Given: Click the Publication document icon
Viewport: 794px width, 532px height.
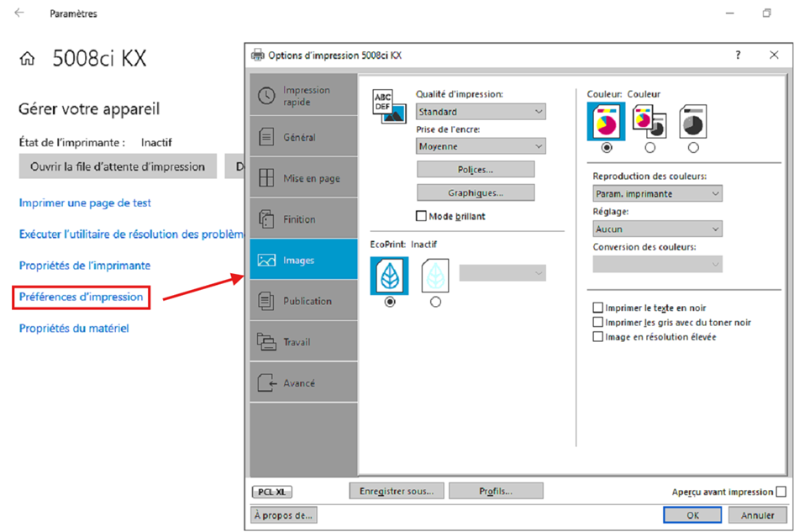Looking at the screenshot, I should pyautogui.click(x=267, y=300).
